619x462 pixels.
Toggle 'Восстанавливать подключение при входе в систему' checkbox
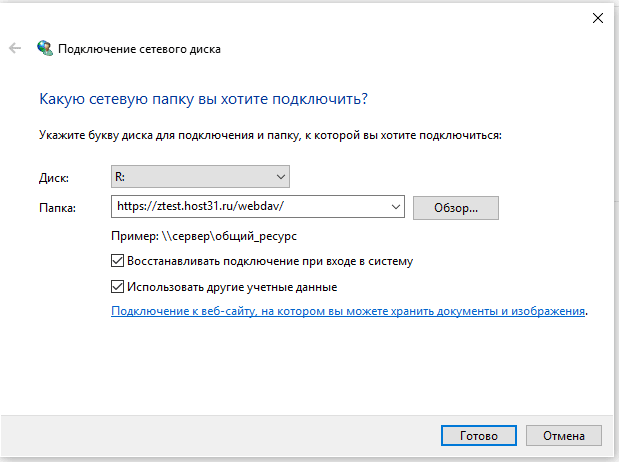click(118, 261)
